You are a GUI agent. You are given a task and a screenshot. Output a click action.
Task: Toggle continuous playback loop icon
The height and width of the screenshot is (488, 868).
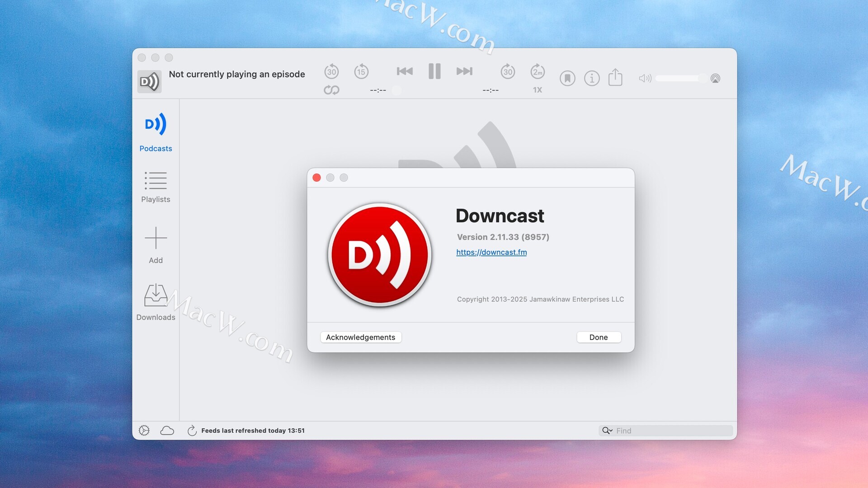[x=331, y=90]
